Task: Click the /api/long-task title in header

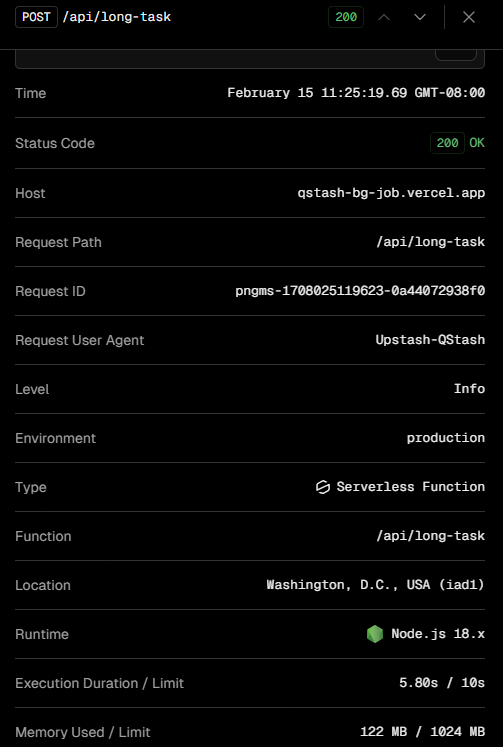Action: pos(117,17)
